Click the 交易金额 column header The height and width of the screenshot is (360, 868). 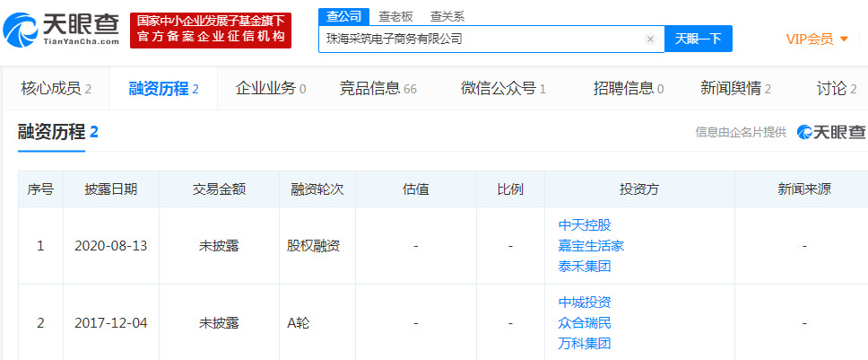219,189
